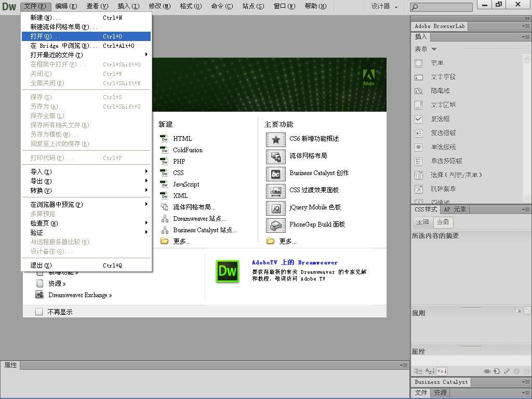Image resolution: width=532 pixels, height=399 pixels.
Task: Click the search input field
Action: 441,7
